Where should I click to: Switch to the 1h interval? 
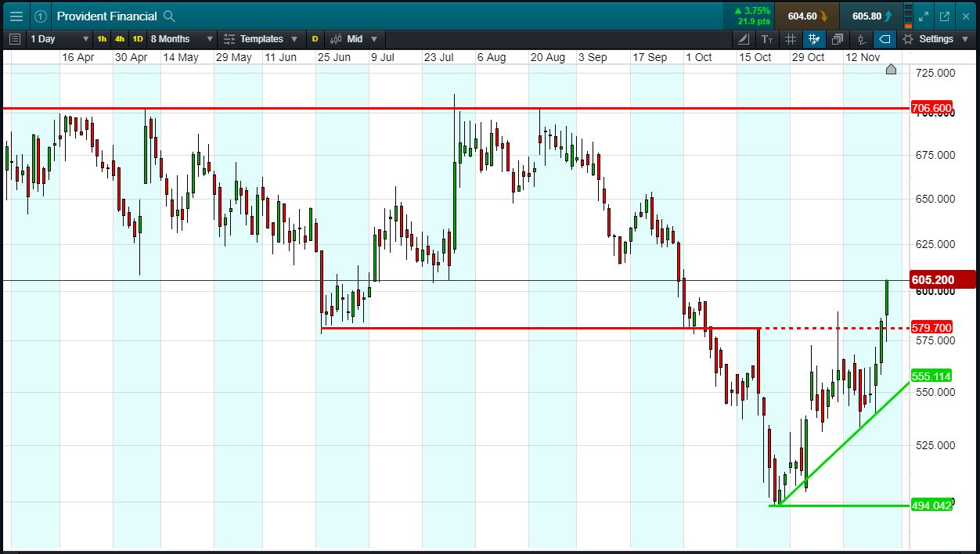point(102,38)
